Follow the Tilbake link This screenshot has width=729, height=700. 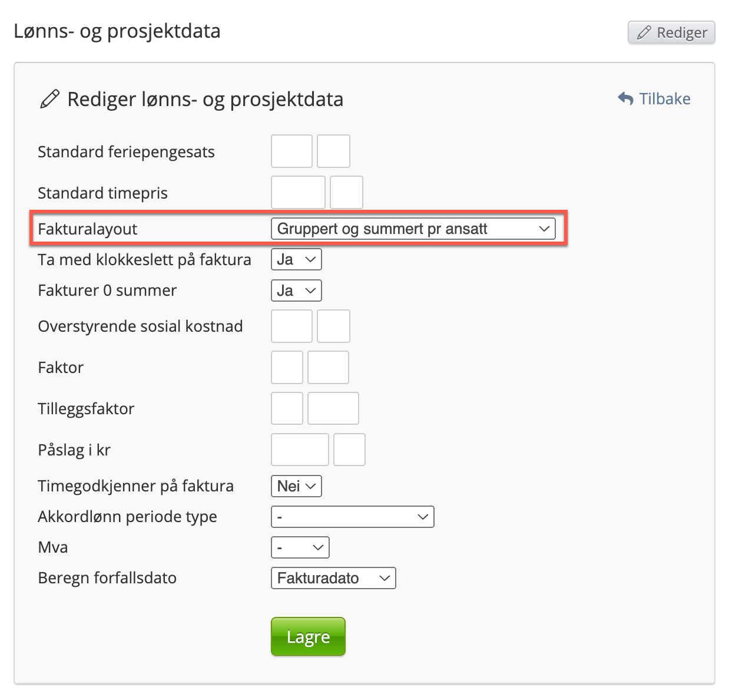pos(665,99)
